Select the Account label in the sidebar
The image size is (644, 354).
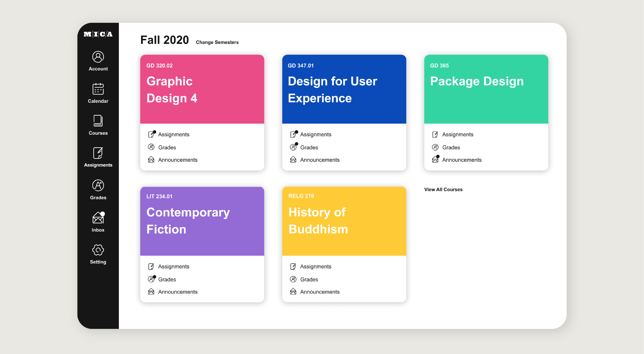coord(98,69)
